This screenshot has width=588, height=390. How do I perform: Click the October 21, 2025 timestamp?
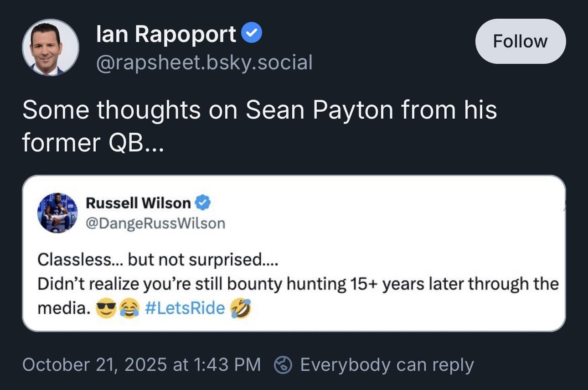click(142, 364)
